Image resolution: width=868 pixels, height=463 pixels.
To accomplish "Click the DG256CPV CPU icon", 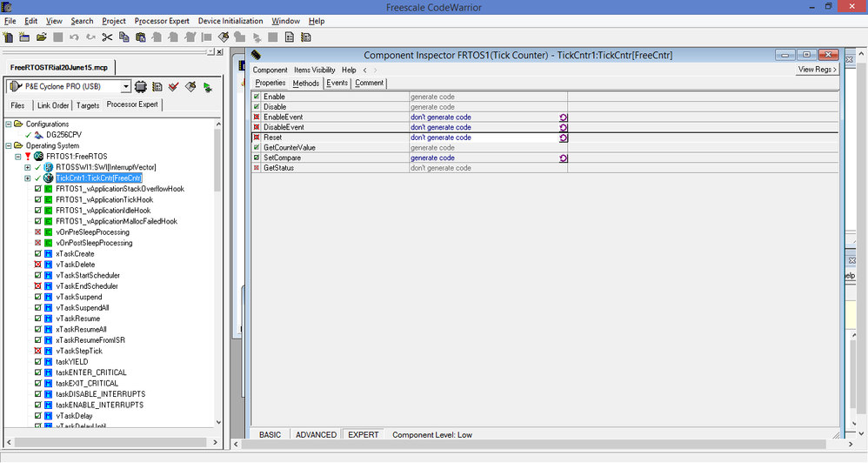I will (x=38, y=135).
